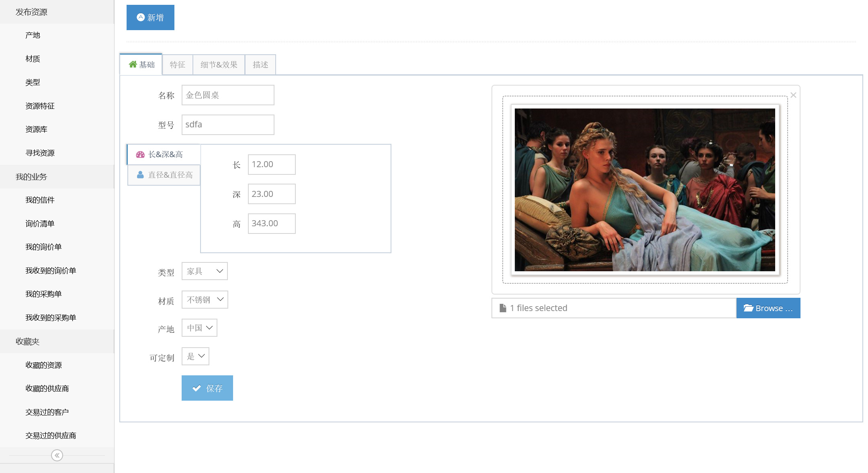Open 询价清单 in the sidebar
The height and width of the screenshot is (473, 868).
pos(57,223)
